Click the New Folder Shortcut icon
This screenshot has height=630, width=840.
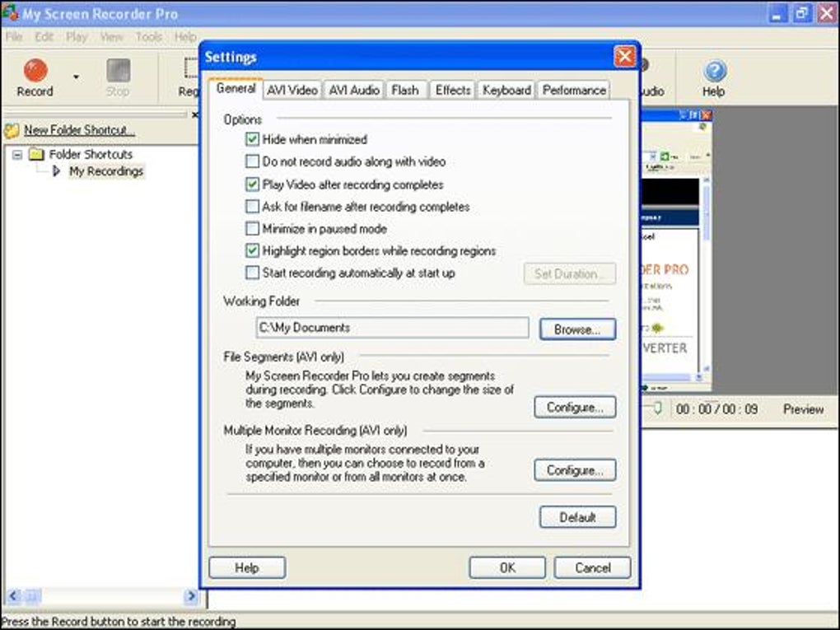[12, 130]
